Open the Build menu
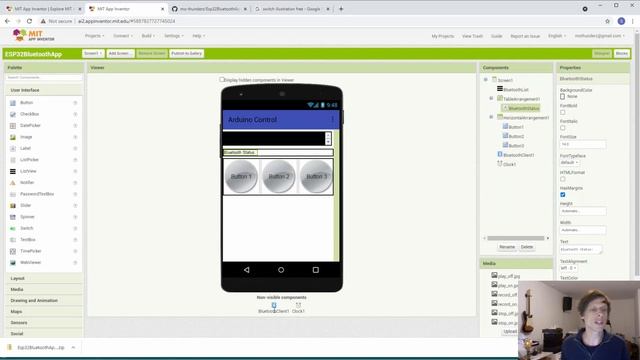Viewport: 640px width, 360px height. click(148, 36)
